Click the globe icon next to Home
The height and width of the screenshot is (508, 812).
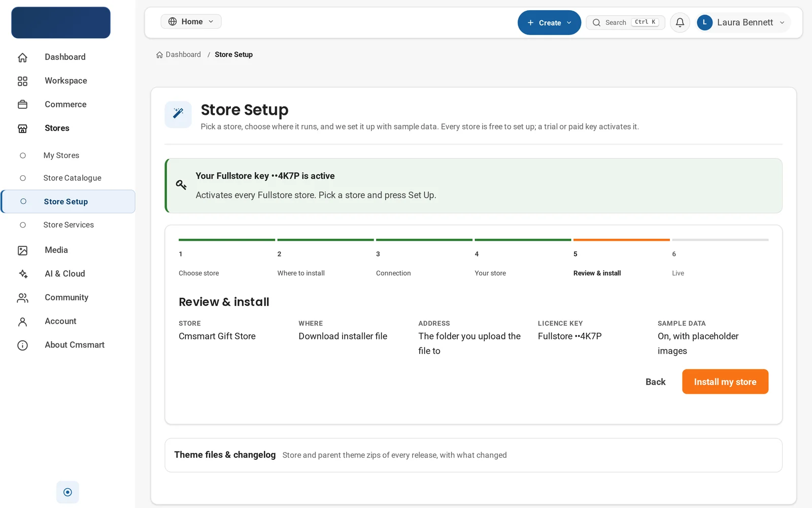tap(173, 21)
